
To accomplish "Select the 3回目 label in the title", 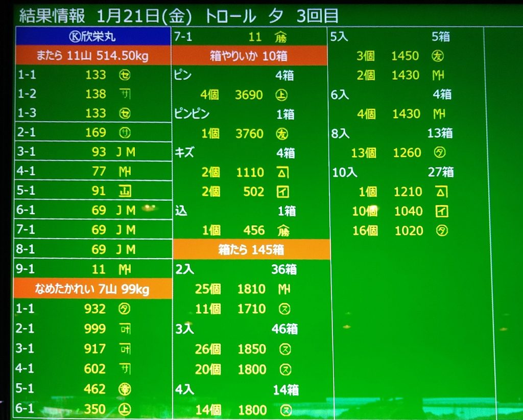I will [317, 16].
